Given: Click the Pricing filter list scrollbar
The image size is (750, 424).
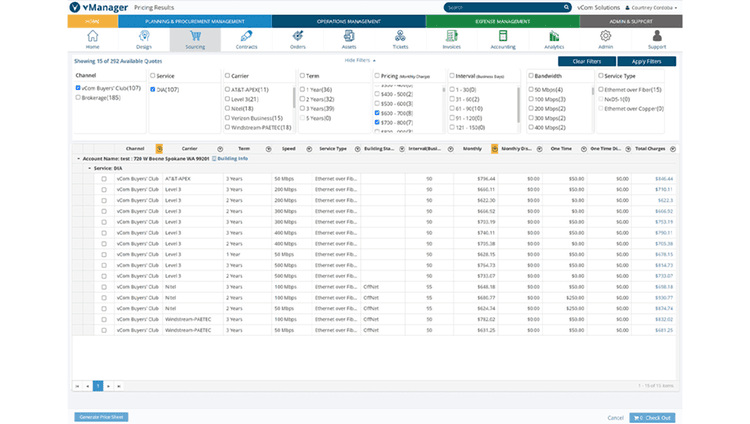Looking at the screenshot, I should (x=444, y=89).
